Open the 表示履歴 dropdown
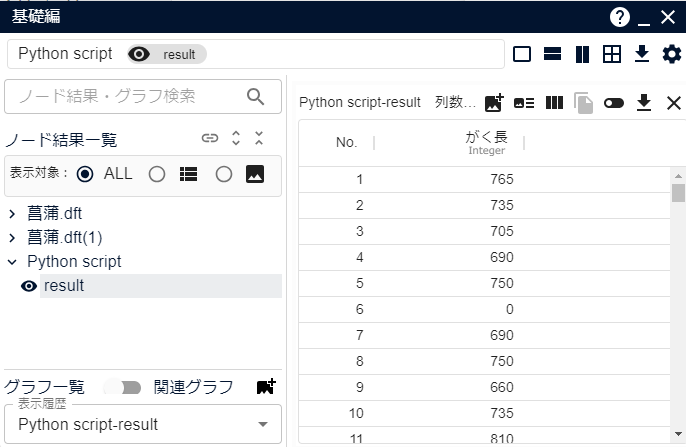Image resolution: width=686 pixels, height=447 pixels. (143, 424)
